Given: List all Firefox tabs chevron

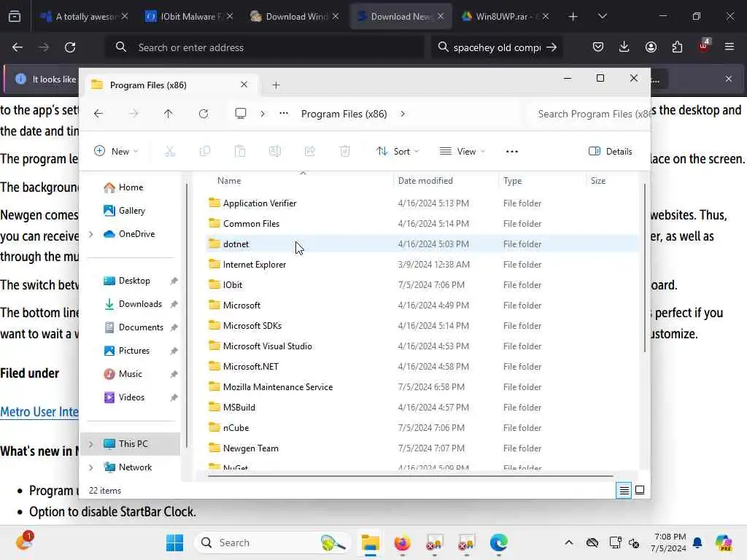Looking at the screenshot, I should 602,16.
